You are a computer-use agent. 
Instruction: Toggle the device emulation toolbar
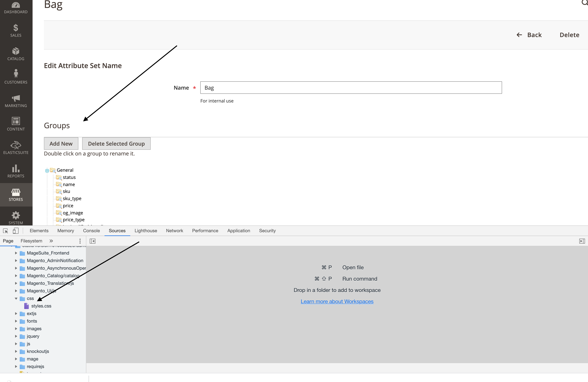[x=16, y=231]
